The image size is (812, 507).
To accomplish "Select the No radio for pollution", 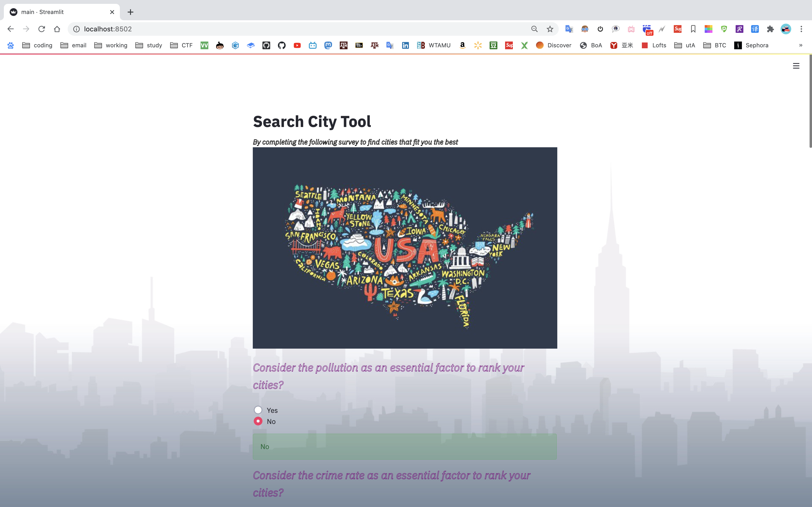I will click(x=258, y=421).
